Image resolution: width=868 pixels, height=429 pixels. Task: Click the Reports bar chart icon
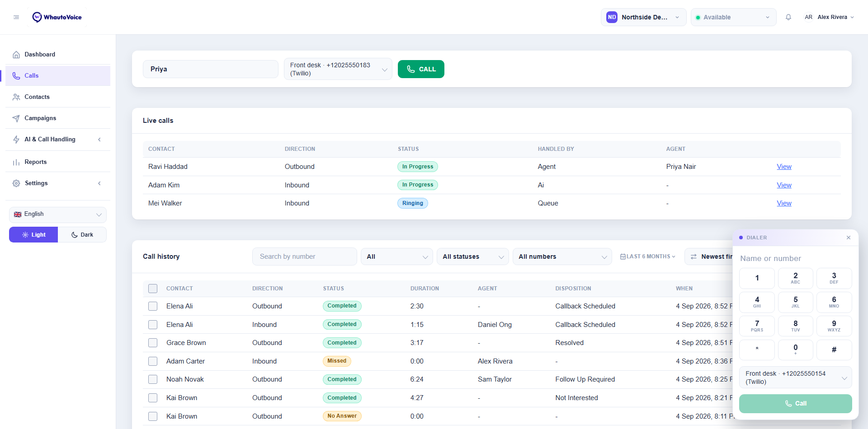[x=16, y=162]
